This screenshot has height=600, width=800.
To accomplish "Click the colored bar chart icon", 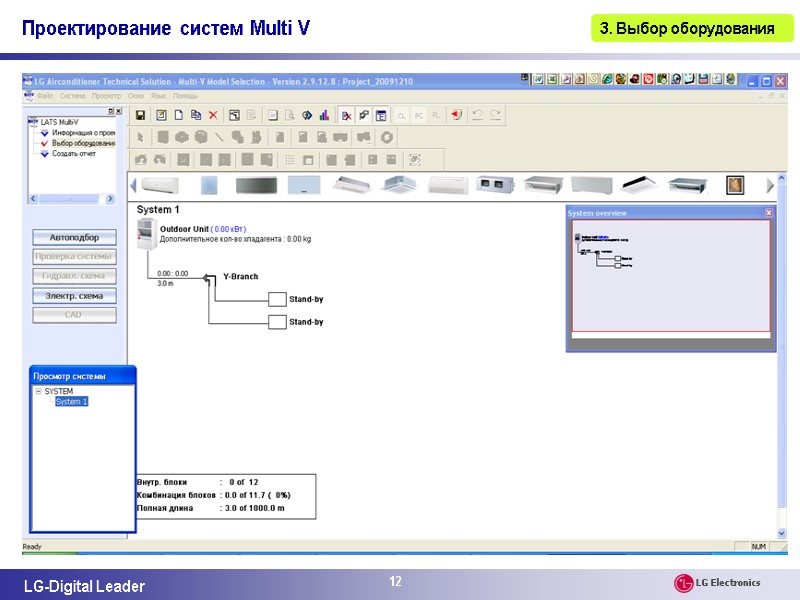I will (x=324, y=116).
